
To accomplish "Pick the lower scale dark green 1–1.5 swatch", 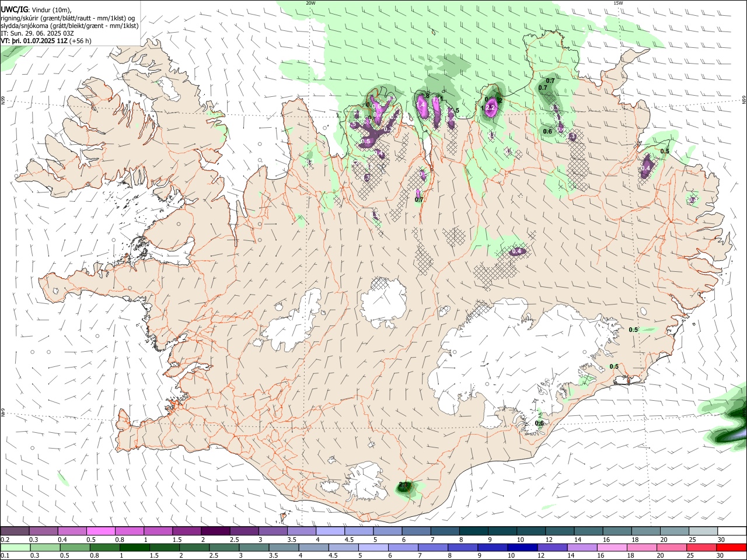I will pyautogui.click(x=134, y=547).
